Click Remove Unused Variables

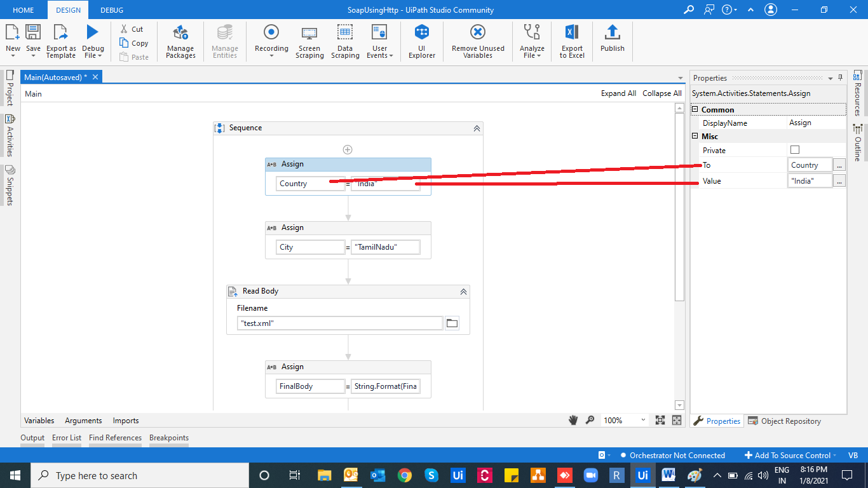click(478, 41)
